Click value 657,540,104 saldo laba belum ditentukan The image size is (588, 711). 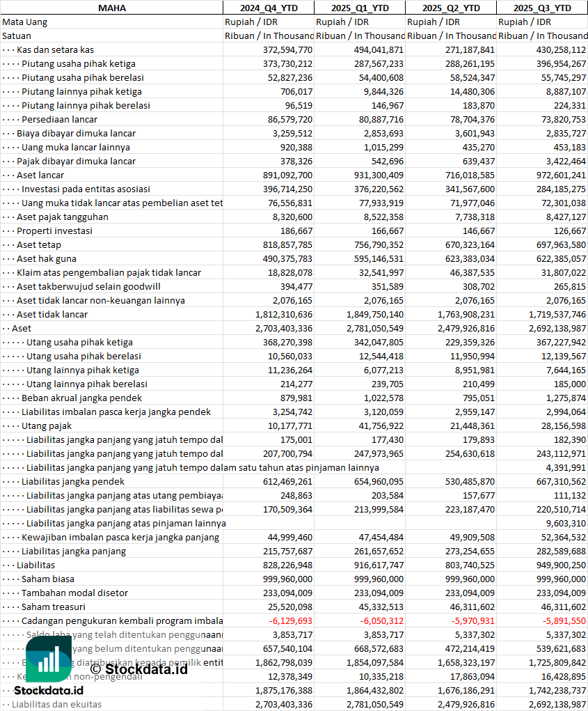(287, 649)
